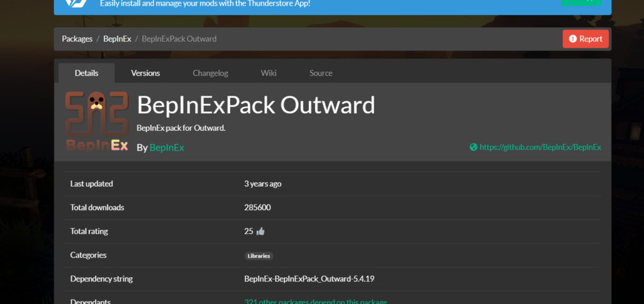Viewport: 644px width, 304px height.
Task: Click the BepInExPack Outward title heading
Action: click(x=256, y=105)
